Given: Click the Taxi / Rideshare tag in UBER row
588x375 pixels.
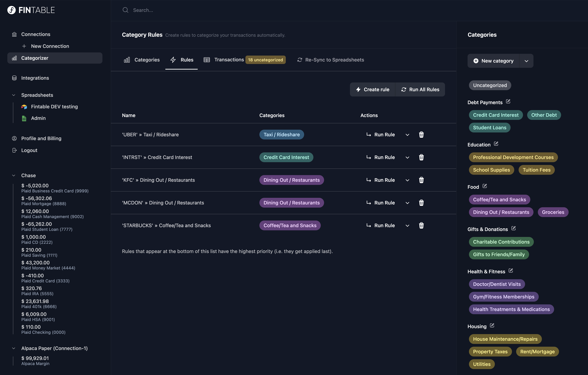Looking at the screenshot, I should pyautogui.click(x=282, y=135).
